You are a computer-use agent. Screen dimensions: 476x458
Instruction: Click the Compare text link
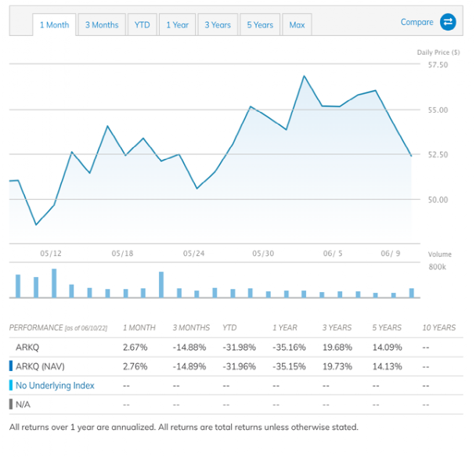416,22
